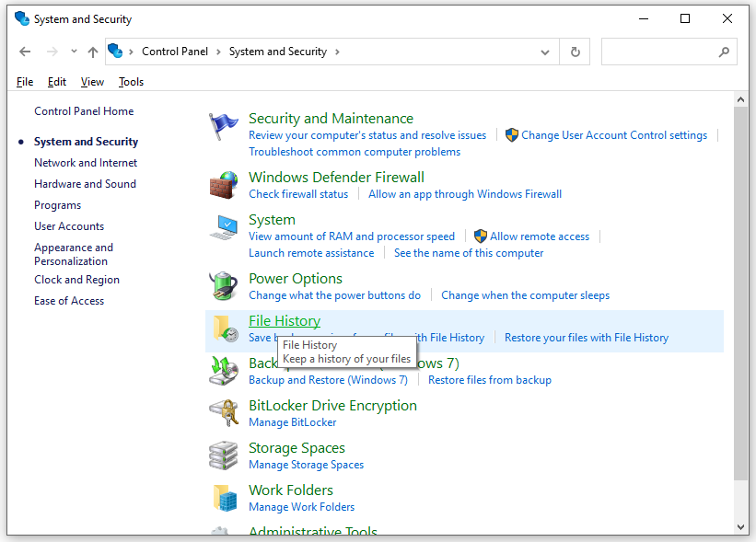Click the Backup and Restore icon
The width and height of the screenshot is (756, 542).
pyautogui.click(x=224, y=370)
